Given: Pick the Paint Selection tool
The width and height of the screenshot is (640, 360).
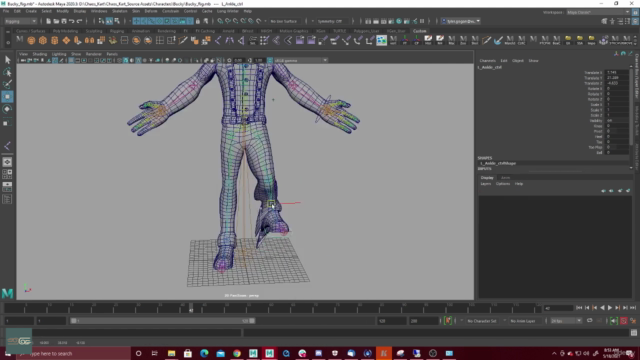Looking at the screenshot, I should click(x=7, y=84).
